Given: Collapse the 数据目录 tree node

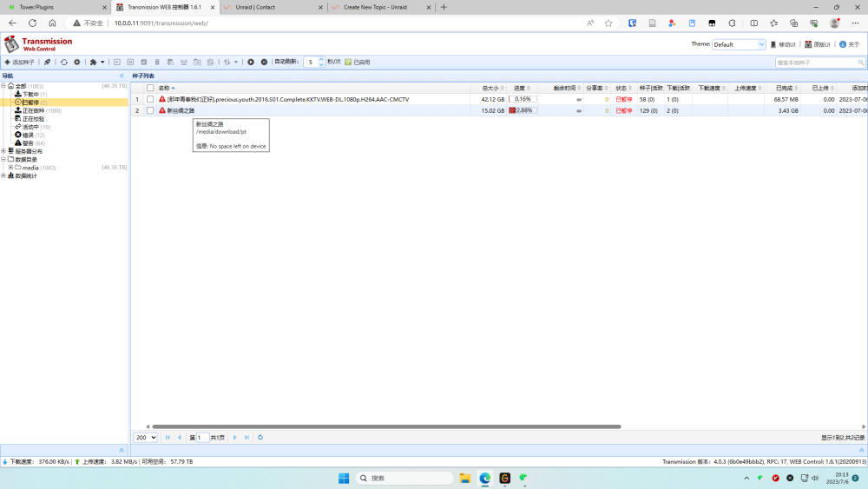Looking at the screenshot, I should (x=3, y=160).
